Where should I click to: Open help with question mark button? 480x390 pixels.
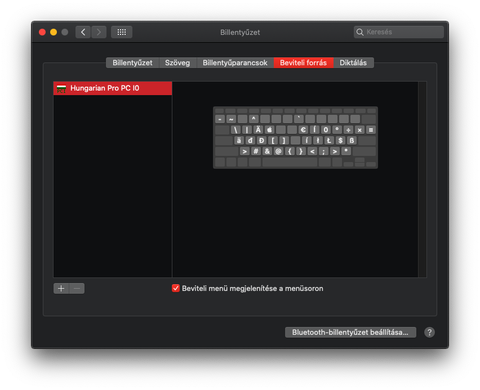[x=429, y=332]
